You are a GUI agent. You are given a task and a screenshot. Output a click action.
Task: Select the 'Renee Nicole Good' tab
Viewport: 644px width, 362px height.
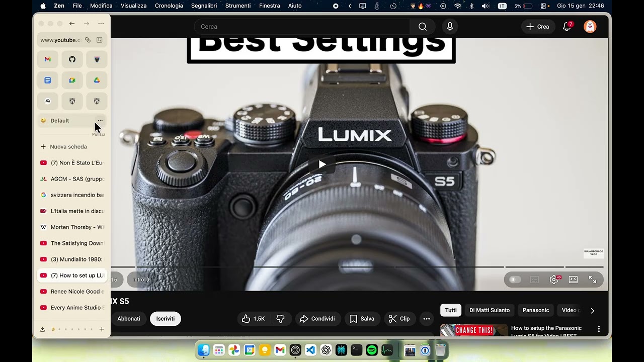72,292
